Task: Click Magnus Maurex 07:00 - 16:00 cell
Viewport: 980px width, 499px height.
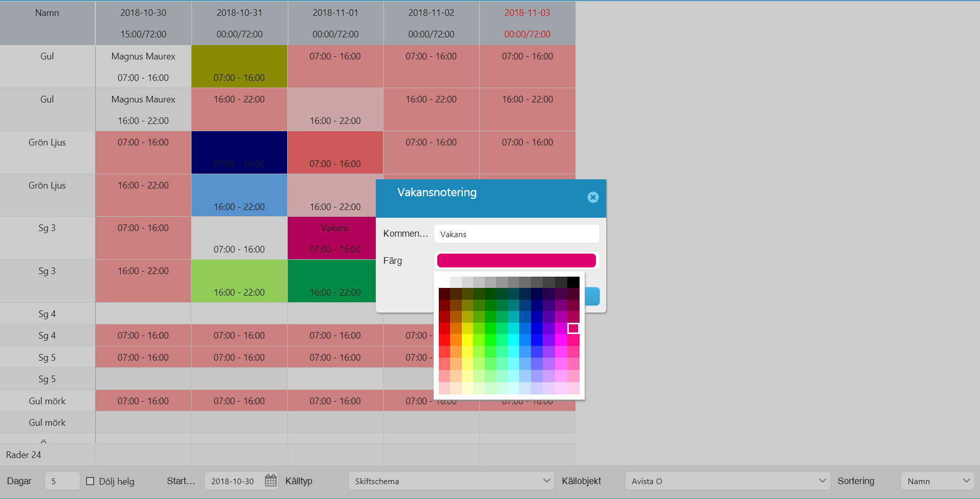Action: tap(143, 67)
